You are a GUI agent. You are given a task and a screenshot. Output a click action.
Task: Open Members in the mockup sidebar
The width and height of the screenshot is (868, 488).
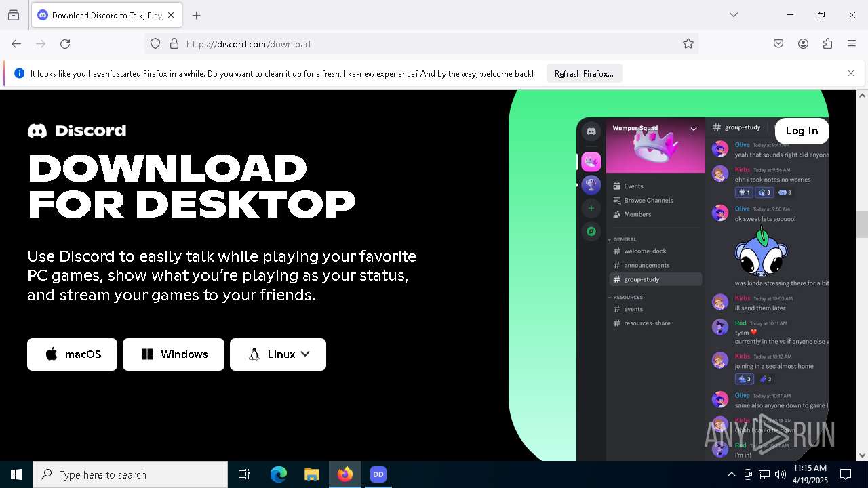(632, 214)
